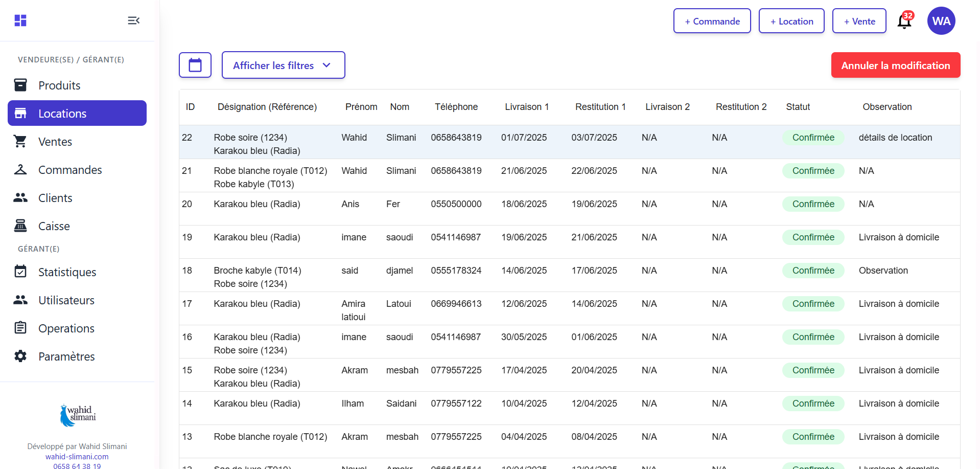This screenshot has width=980, height=469.
Task: Click the + Commande button
Action: point(712,21)
